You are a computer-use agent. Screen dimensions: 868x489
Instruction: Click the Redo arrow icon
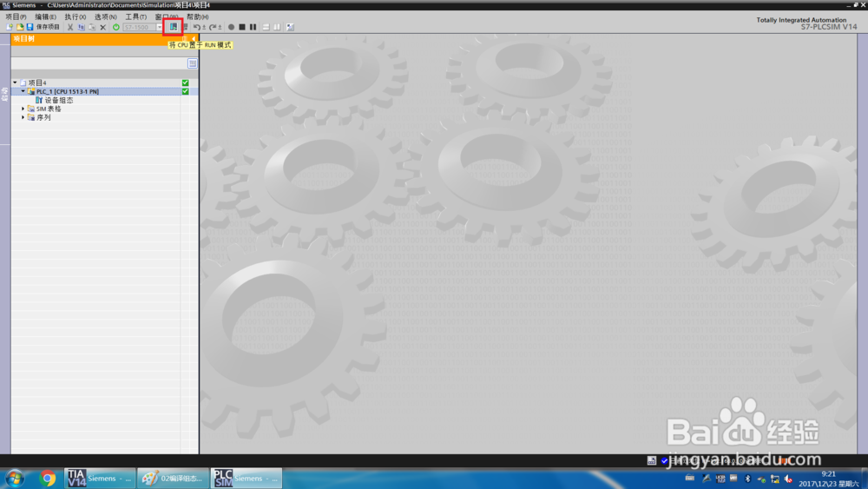point(214,27)
